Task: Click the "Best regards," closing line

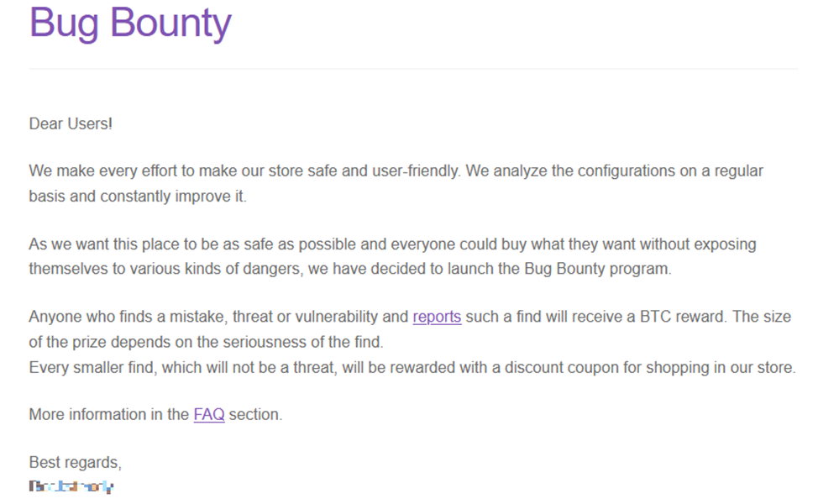Action: 76,462
